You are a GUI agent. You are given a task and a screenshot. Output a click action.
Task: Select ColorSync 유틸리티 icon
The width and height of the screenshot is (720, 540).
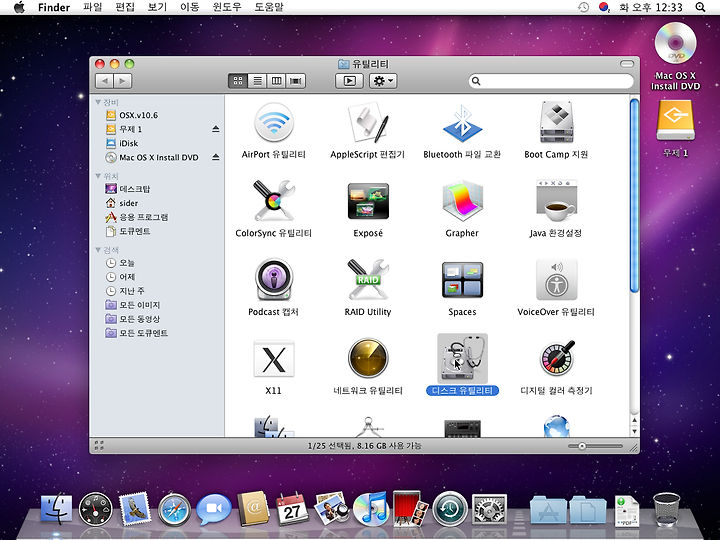pyautogui.click(x=274, y=201)
